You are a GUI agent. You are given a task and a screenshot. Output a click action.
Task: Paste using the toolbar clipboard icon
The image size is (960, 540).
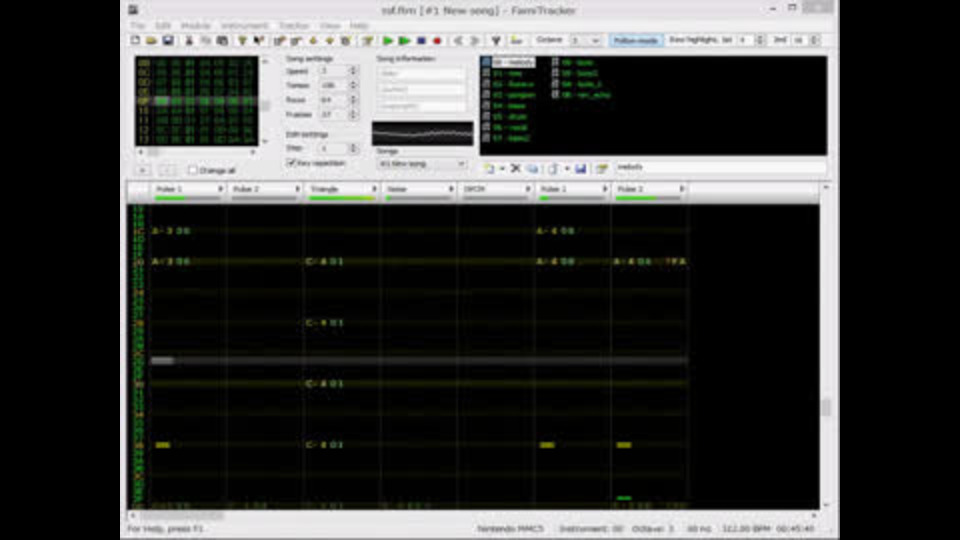point(222,40)
